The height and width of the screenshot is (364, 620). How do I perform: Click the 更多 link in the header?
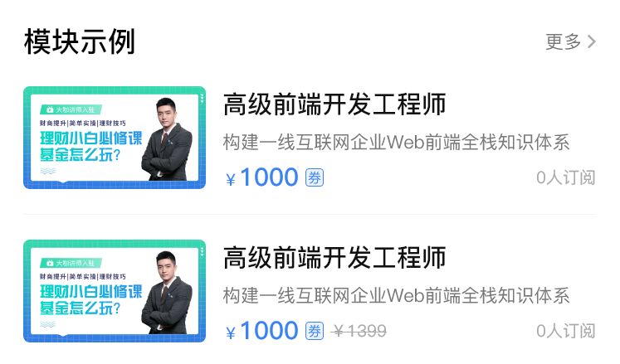[563, 42]
